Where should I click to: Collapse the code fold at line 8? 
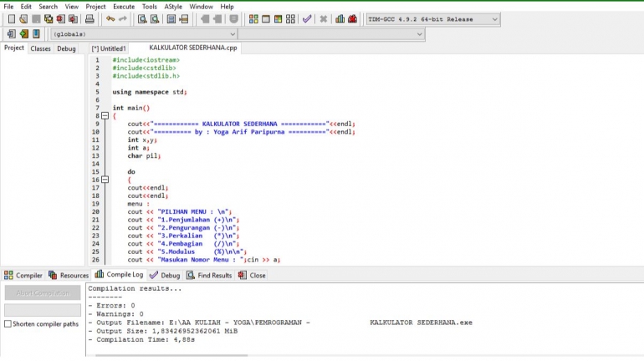coord(105,115)
